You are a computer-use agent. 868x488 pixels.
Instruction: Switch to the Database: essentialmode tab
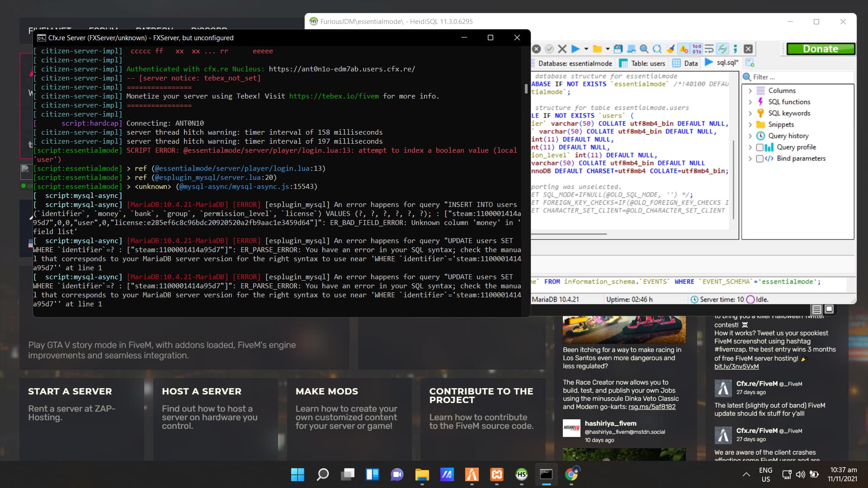point(574,63)
